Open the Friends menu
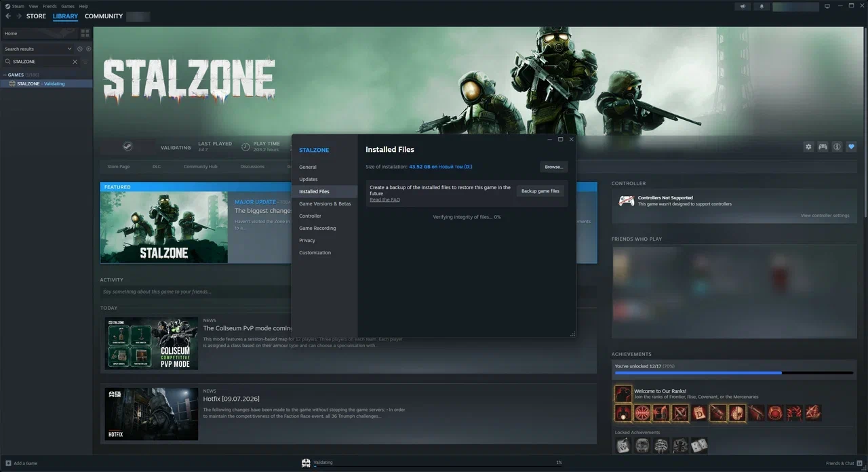The image size is (868, 472). point(50,6)
